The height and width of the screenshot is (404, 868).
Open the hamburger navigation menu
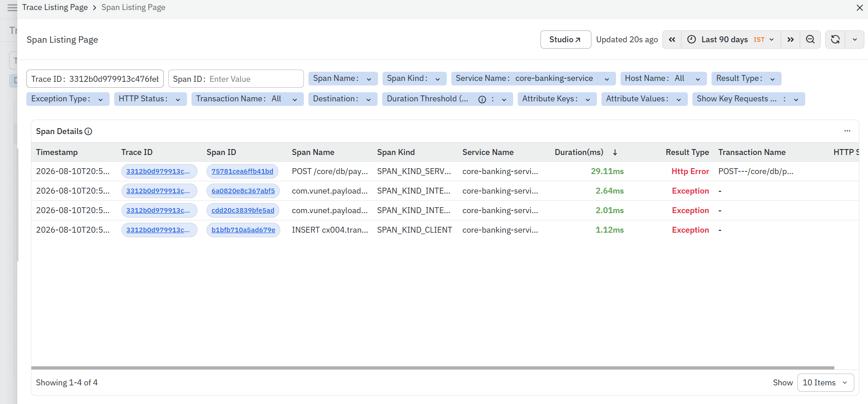12,7
